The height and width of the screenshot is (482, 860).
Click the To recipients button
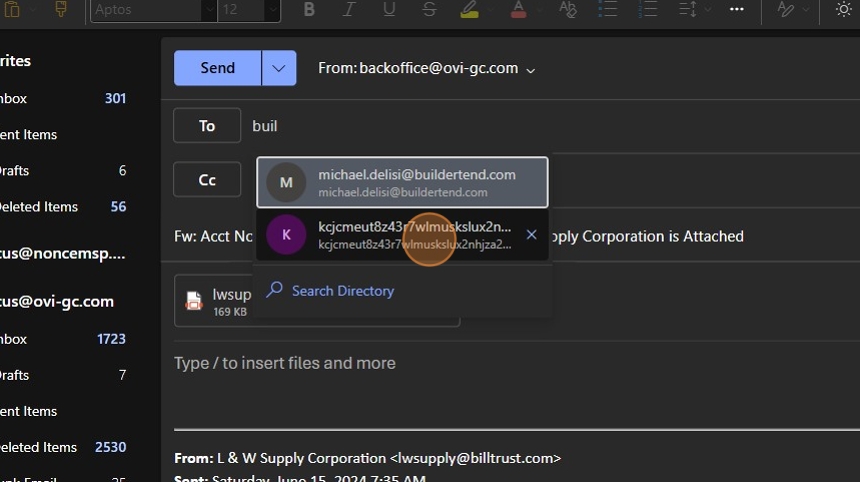[x=207, y=126]
